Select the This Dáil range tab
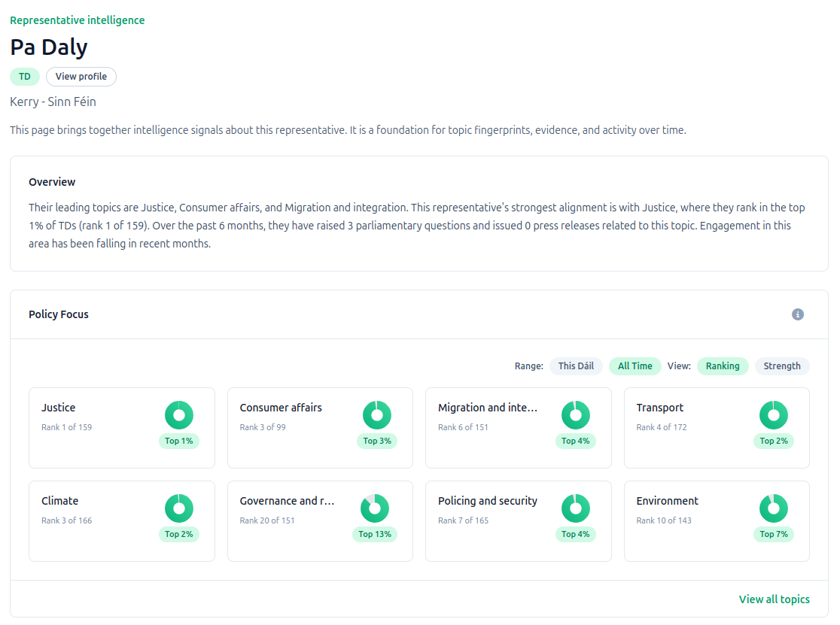Image resolution: width=840 pixels, height=625 pixels. tap(576, 366)
